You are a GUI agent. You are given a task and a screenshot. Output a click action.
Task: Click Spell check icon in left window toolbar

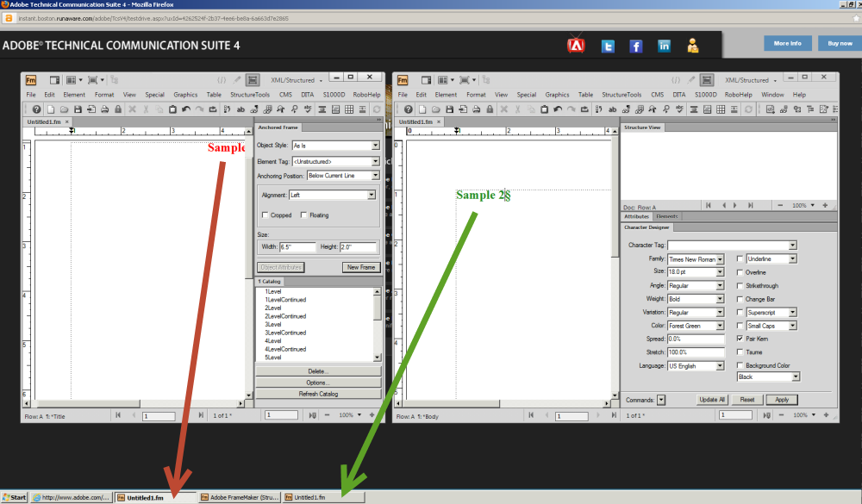click(x=308, y=109)
